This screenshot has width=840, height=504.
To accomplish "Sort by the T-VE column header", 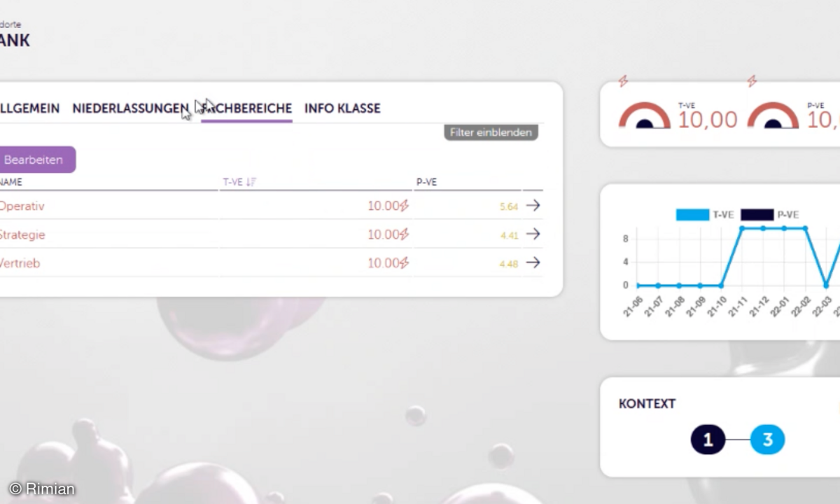I will [x=232, y=182].
